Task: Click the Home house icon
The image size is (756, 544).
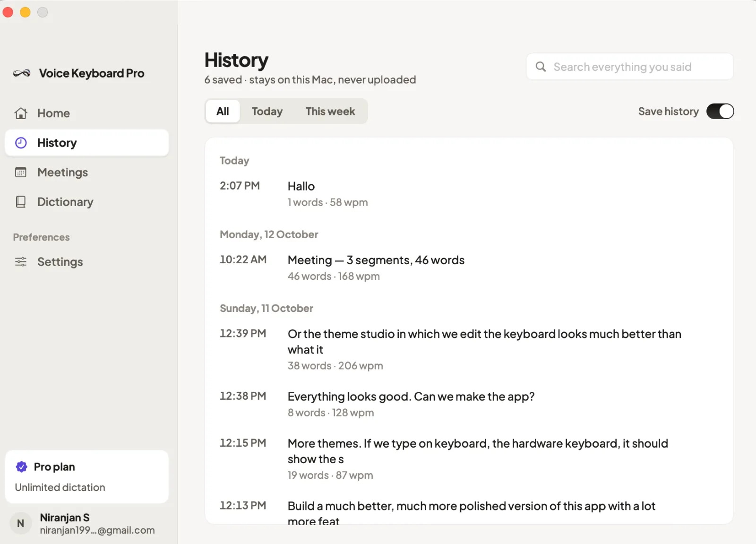Action: [x=21, y=113]
